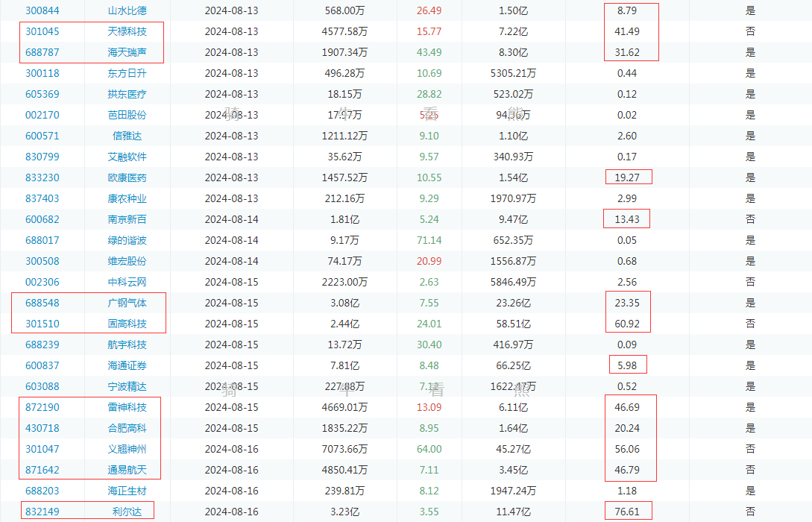Click stock code 600571

point(43,136)
